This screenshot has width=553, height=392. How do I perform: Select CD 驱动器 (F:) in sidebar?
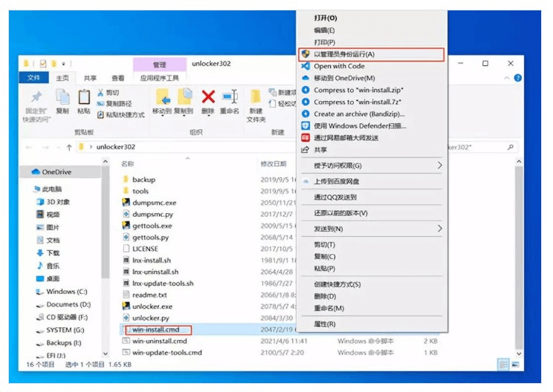point(62,317)
